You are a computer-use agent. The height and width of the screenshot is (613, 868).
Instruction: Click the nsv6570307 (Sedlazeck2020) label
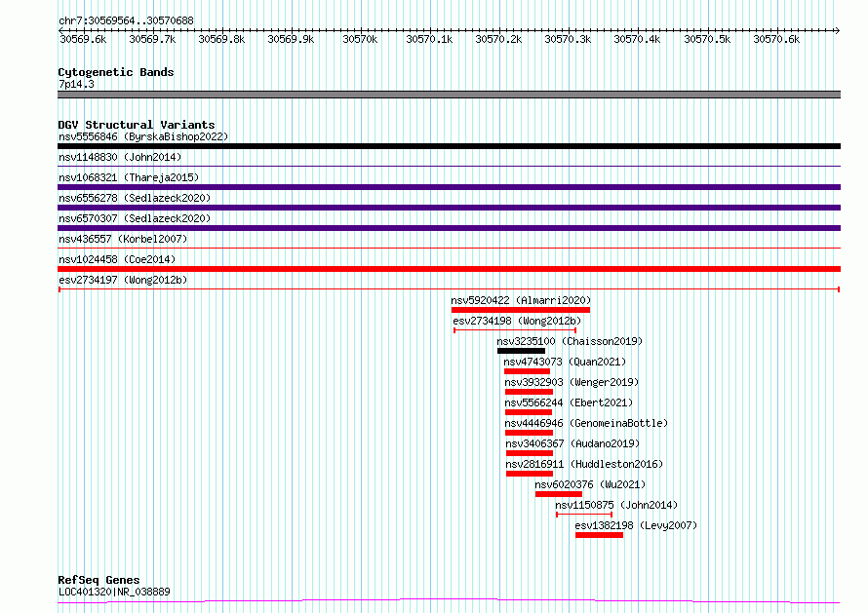point(135,218)
